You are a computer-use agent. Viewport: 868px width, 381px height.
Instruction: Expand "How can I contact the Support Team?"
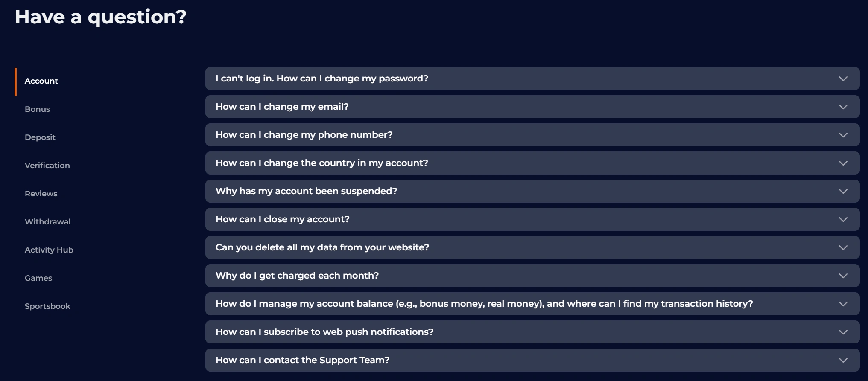point(533,360)
